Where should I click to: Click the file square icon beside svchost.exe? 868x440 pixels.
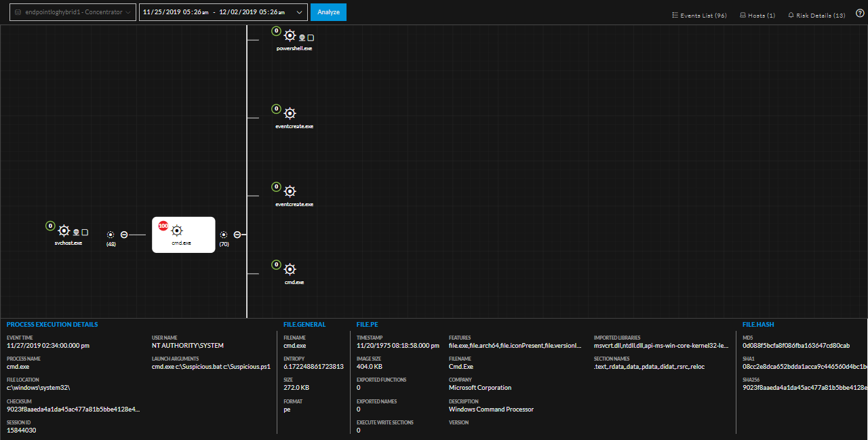(85, 232)
